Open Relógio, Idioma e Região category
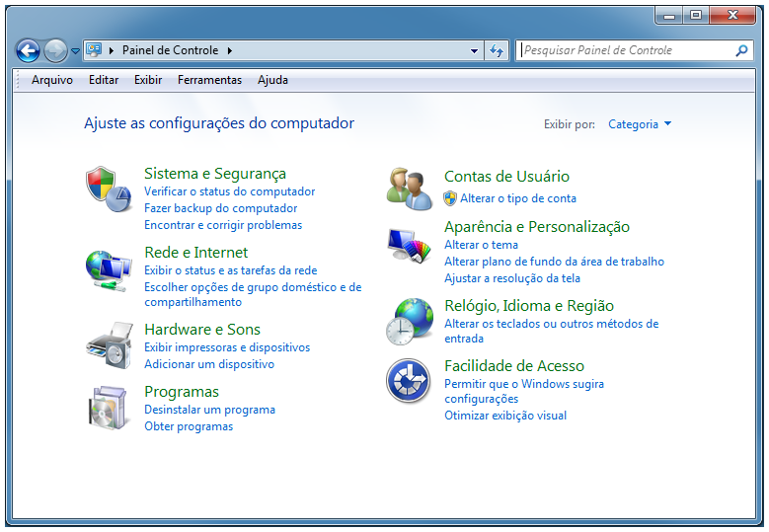 point(529,305)
